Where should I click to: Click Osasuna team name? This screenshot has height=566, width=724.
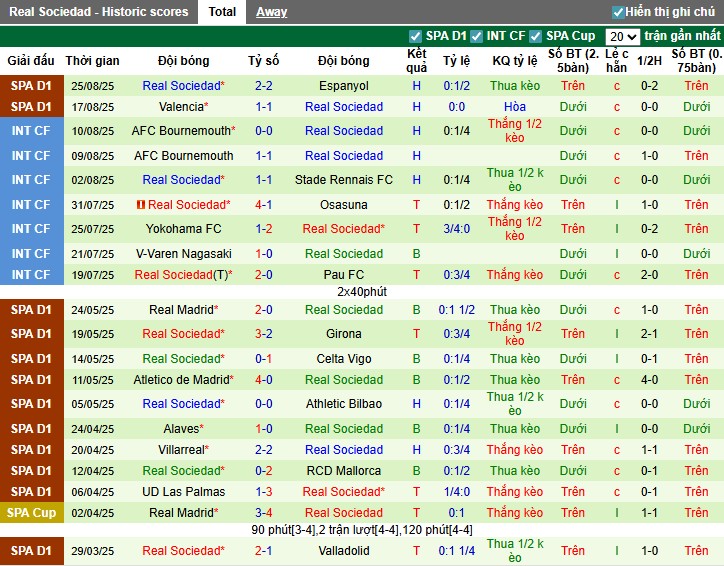click(344, 205)
